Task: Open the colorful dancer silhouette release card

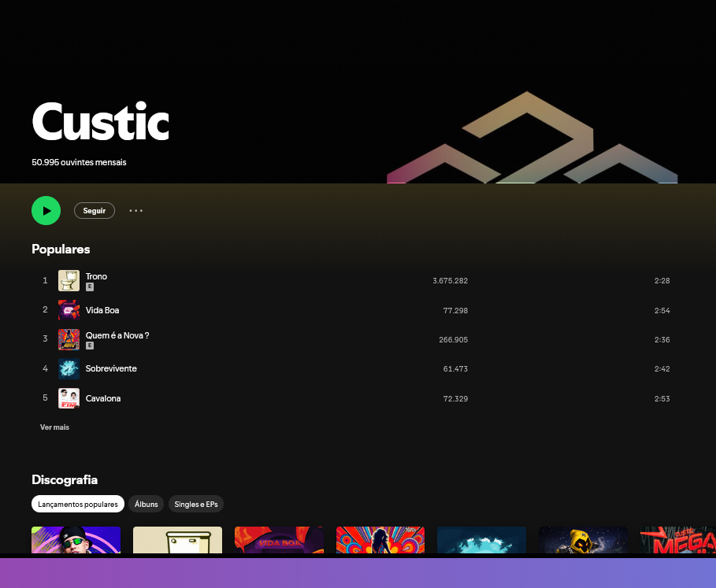Action: click(x=380, y=540)
